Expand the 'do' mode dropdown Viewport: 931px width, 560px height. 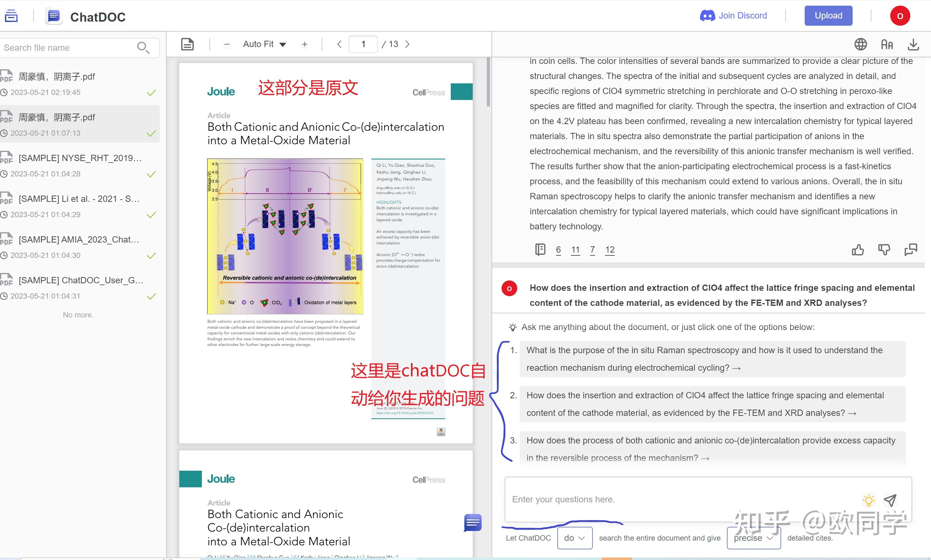click(574, 538)
